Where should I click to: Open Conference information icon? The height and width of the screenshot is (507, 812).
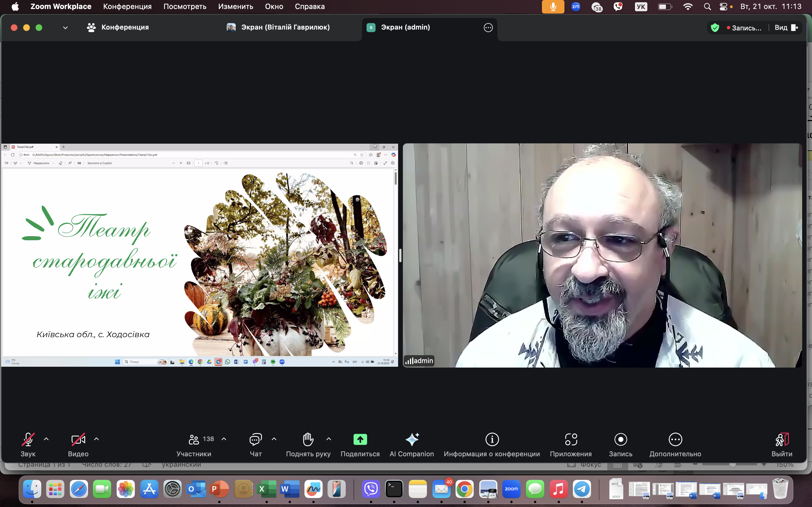click(492, 439)
